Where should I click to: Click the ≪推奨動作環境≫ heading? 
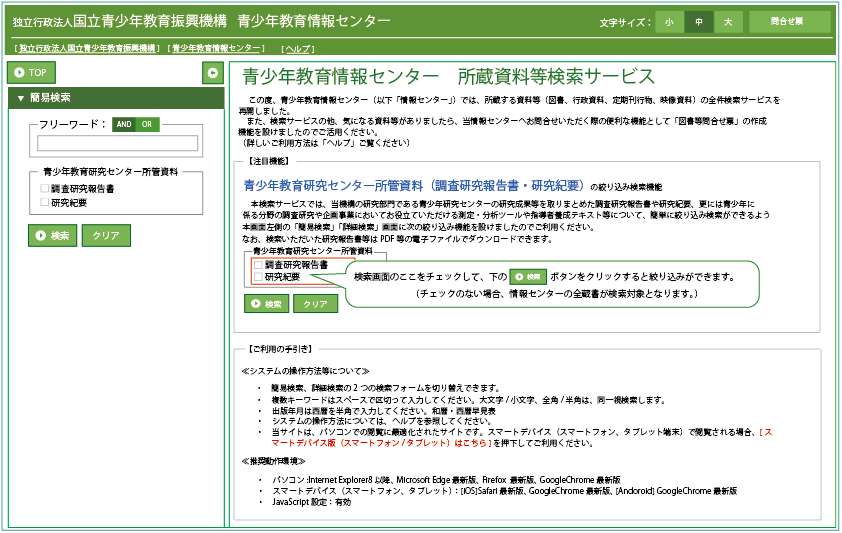coord(274,461)
